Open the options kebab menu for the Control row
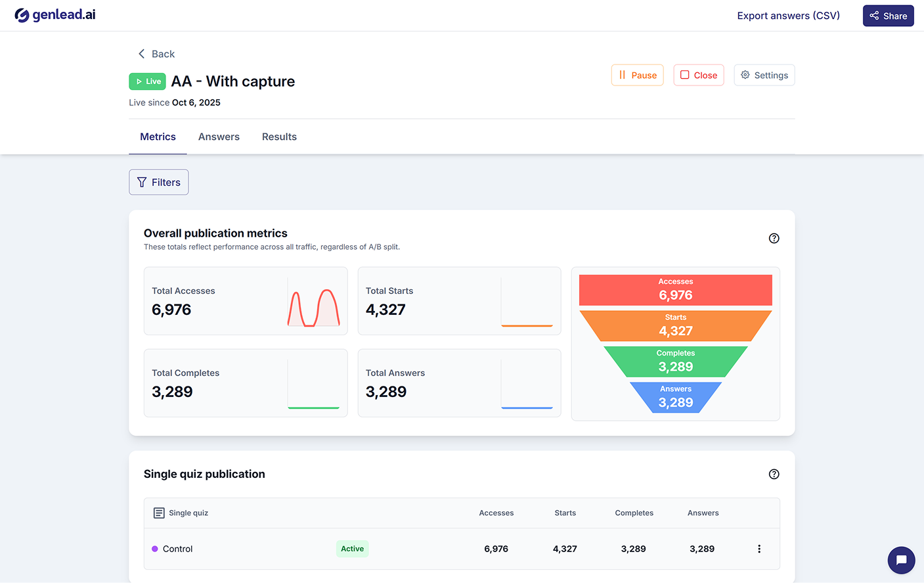This screenshot has width=924, height=583. click(759, 548)
